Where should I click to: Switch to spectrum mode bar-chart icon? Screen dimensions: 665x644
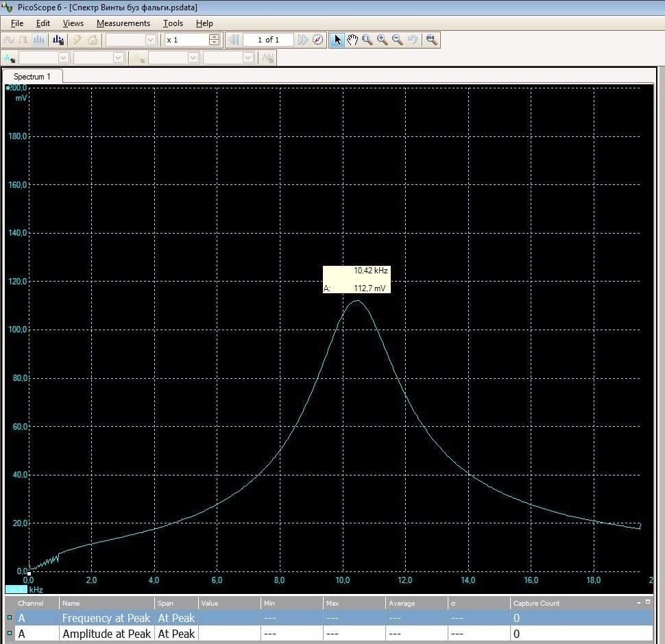(39, 40)
